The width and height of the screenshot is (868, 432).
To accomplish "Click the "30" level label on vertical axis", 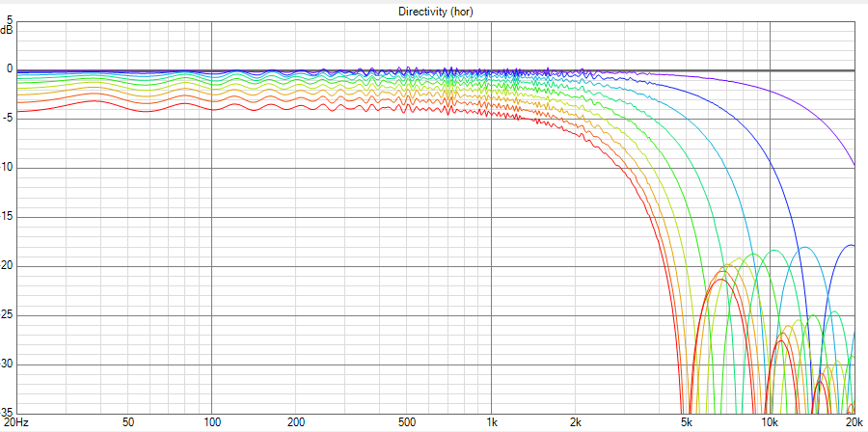I will tap(8, 364).
